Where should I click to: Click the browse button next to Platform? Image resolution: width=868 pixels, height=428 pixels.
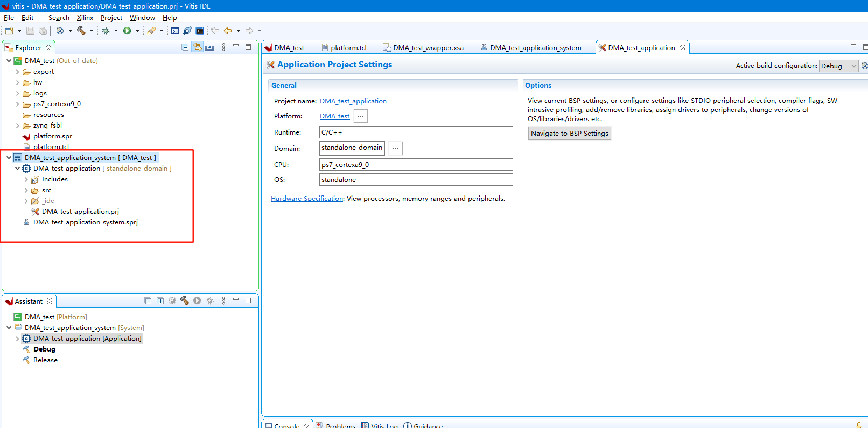coord(361,116)
